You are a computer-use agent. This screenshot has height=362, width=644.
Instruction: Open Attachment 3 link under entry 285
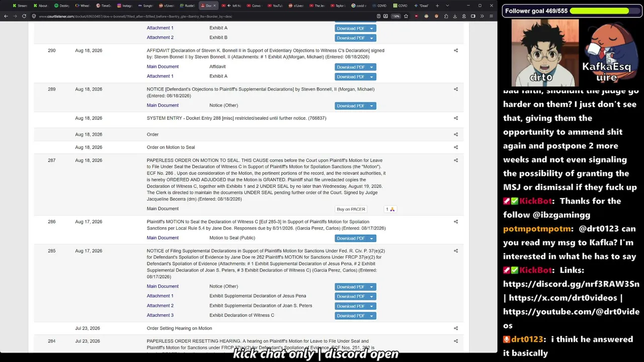click(x=160, y=315)
